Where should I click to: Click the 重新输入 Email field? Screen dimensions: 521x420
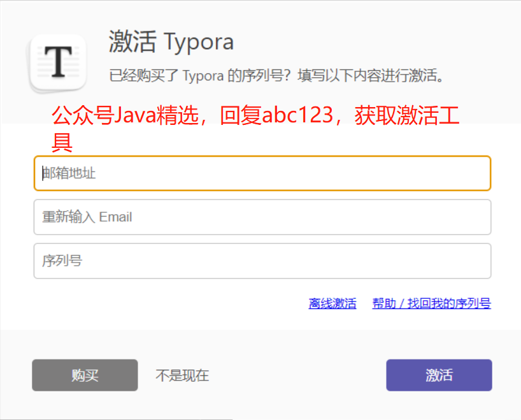coord(262,217)
